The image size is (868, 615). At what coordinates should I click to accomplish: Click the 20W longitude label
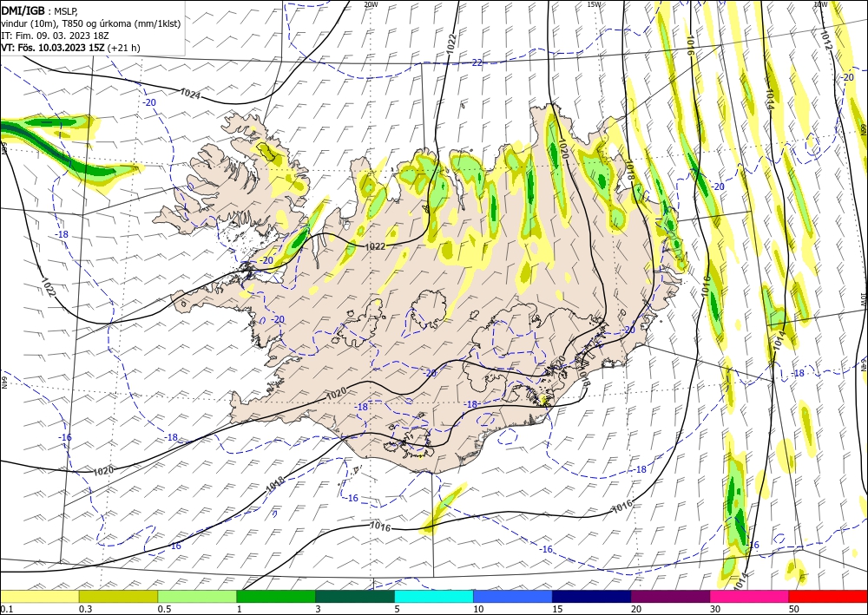click(x=371, y=4)
